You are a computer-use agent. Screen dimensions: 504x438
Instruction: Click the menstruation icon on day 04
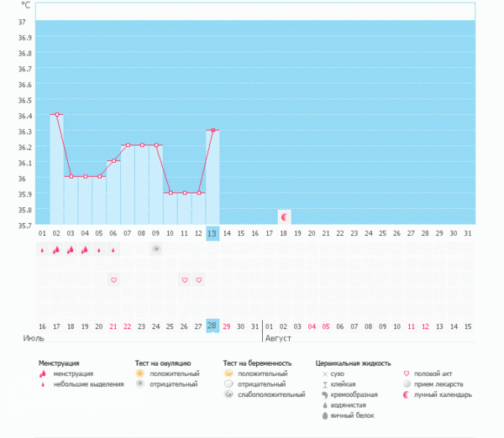coord(85,249)
